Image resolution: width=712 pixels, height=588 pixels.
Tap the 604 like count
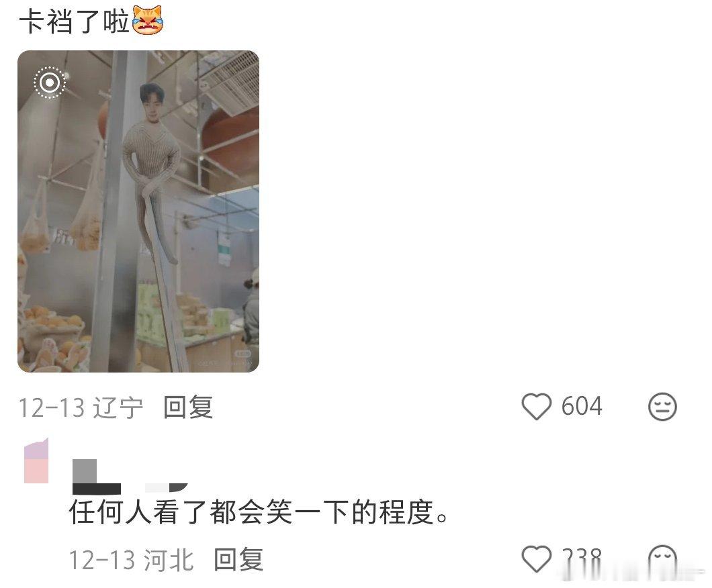[x=582, y=405]
